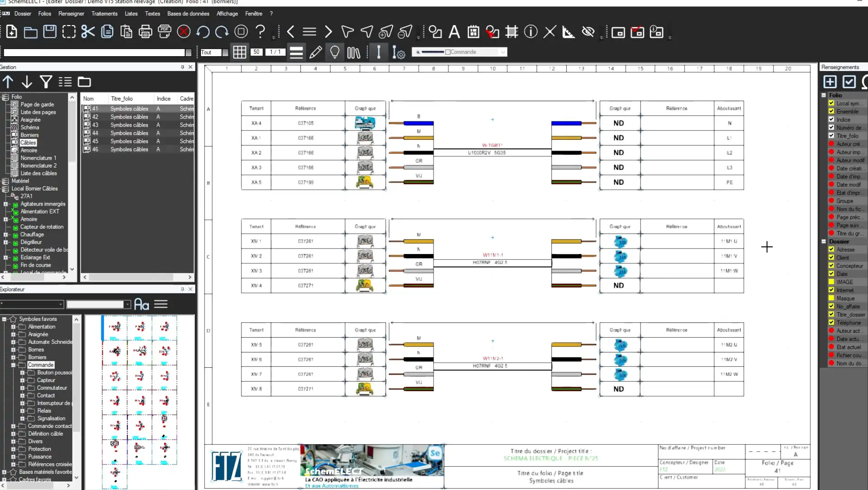Select the pencil edit tool

316,53
